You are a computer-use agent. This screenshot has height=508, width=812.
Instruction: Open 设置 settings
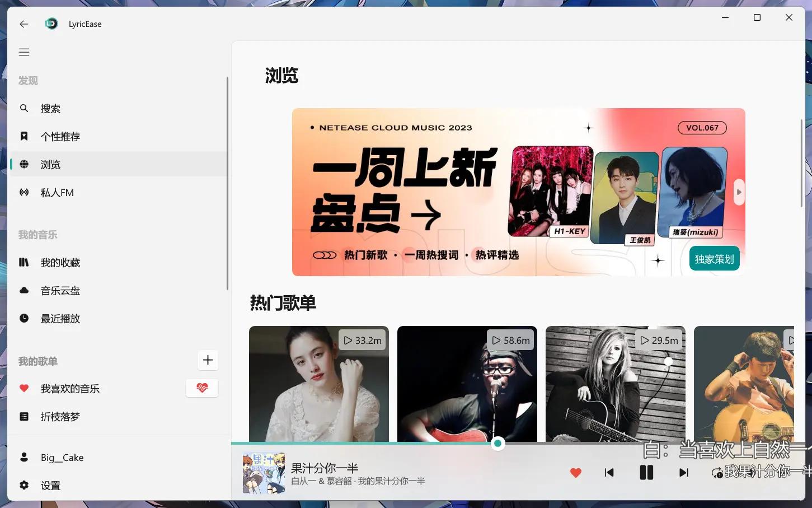[50, 486]
